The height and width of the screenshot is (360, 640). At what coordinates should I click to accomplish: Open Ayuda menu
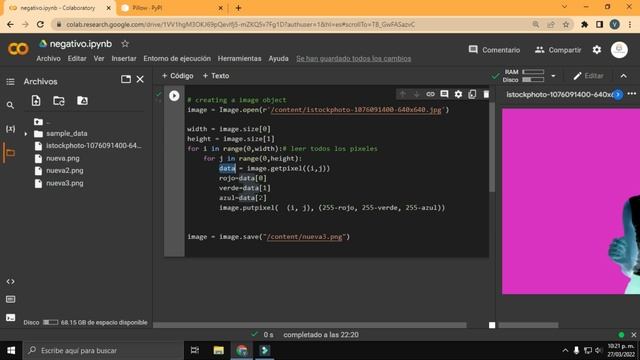(278, 59)
